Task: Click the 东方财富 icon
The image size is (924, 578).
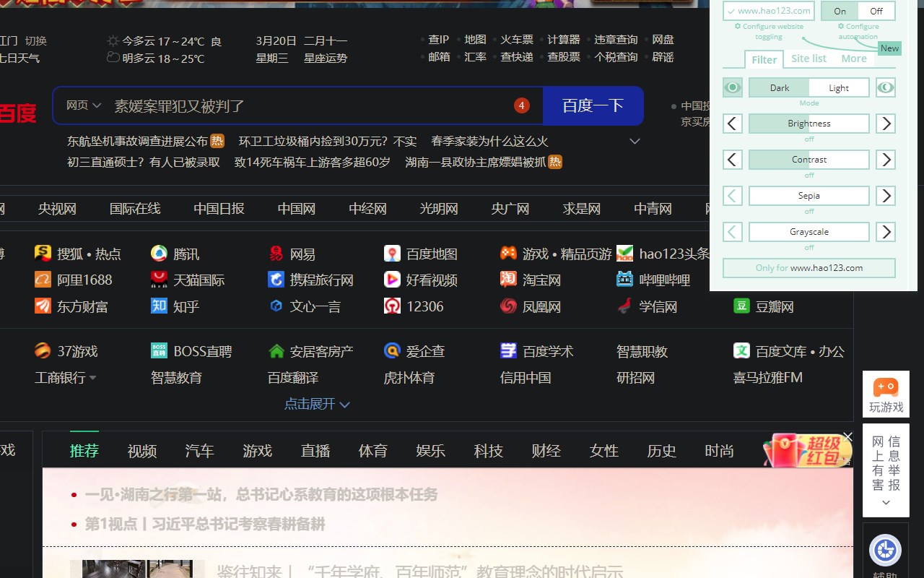Action: (43, 306)
